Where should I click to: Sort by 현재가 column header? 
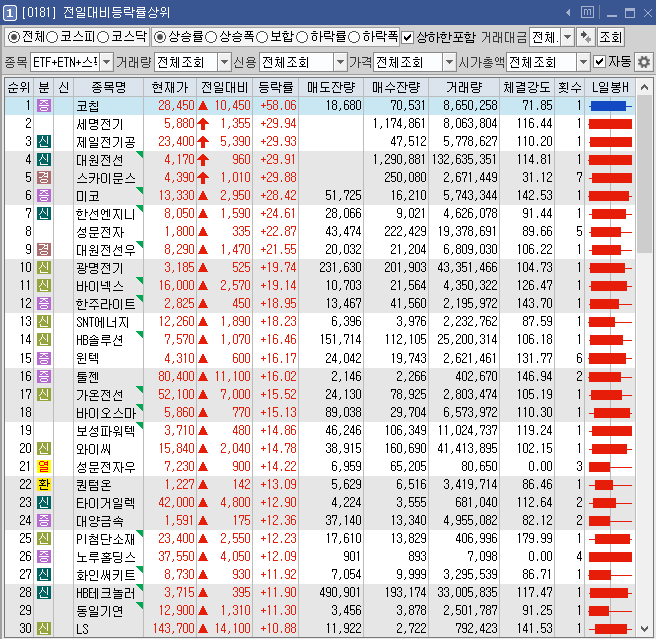[170, 87]
